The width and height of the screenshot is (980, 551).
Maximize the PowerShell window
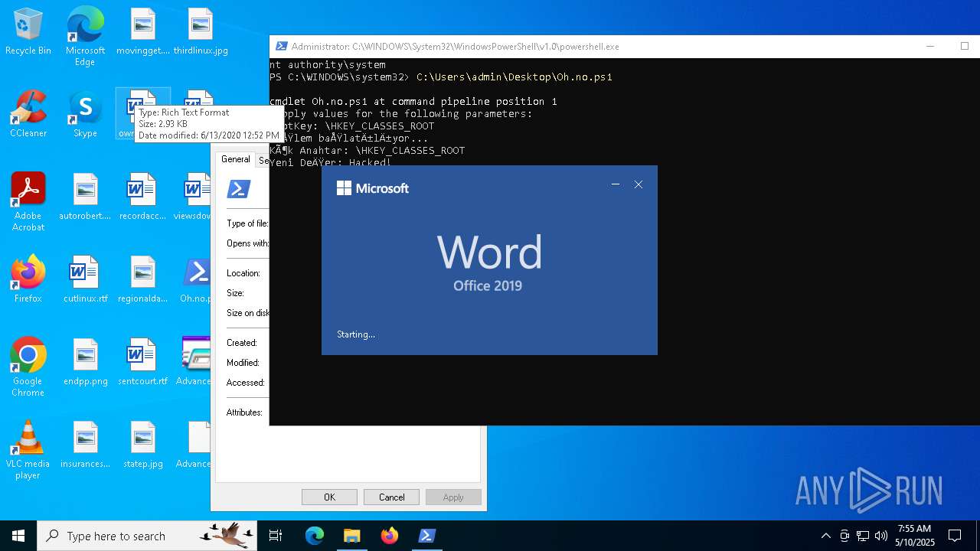point(965,46)
